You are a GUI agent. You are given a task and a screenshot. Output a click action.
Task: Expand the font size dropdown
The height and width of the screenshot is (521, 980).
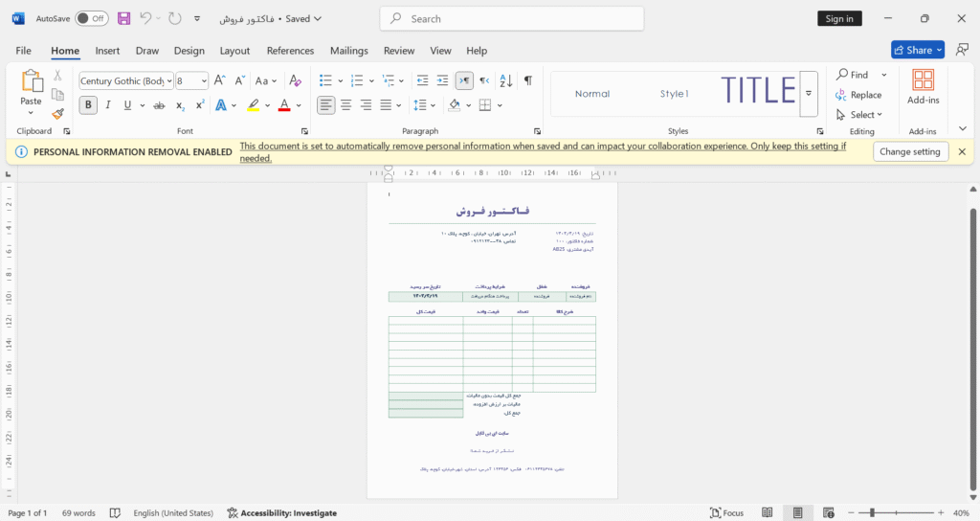[x=204, y=80]
